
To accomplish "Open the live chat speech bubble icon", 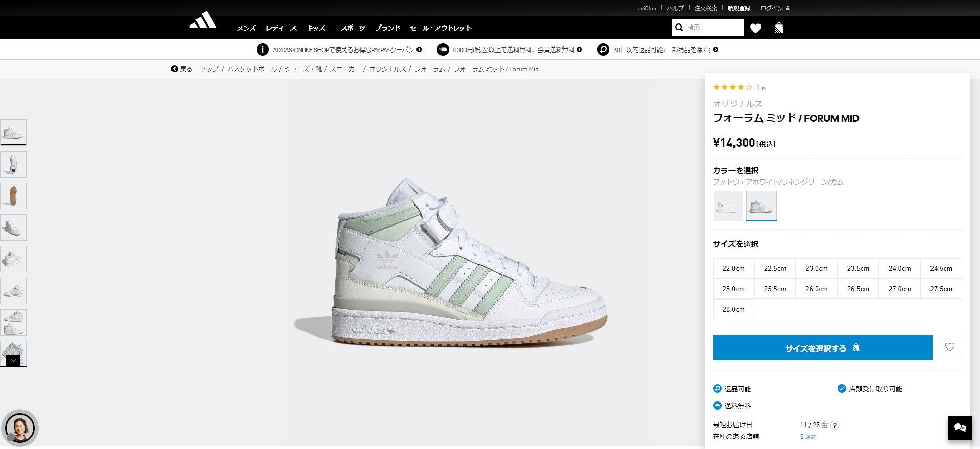I will (x=960, y=428).
